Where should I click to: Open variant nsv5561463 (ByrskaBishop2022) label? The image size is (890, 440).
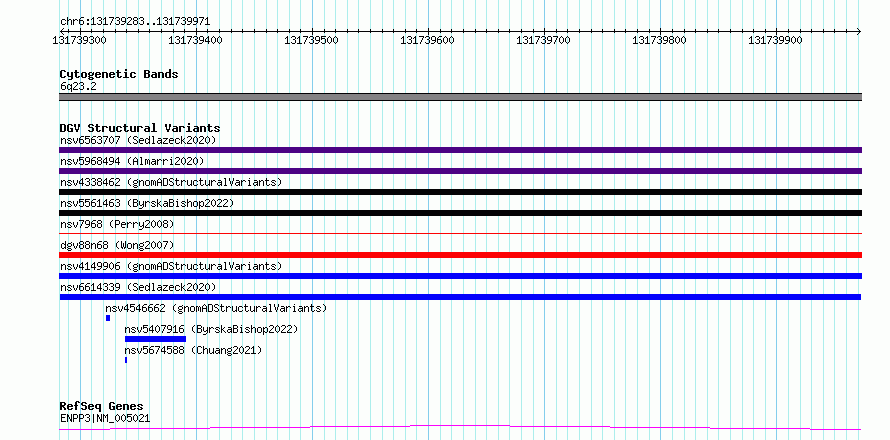click(x=146, y=203)
